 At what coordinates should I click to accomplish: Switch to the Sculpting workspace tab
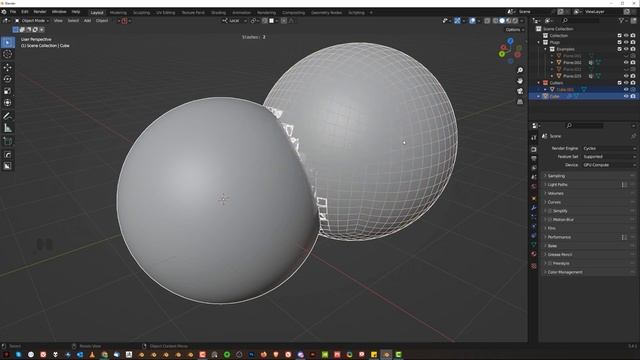point(141,13)
